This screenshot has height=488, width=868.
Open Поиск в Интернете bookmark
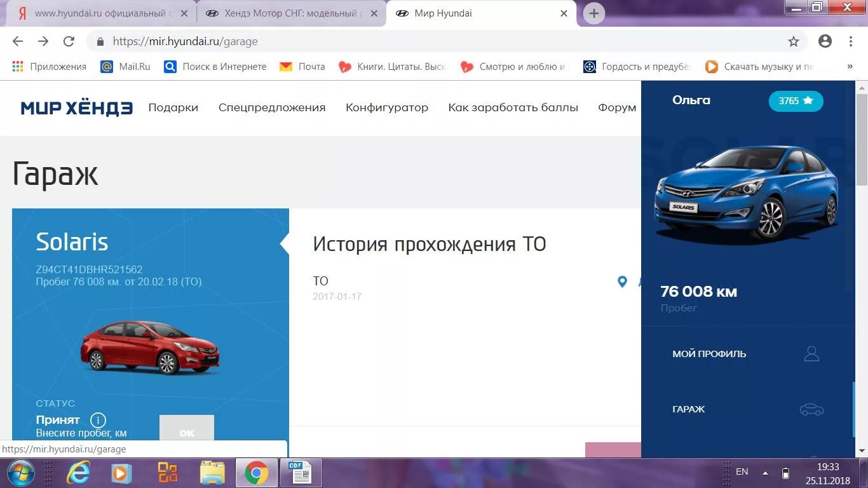(x=215, y=66)
